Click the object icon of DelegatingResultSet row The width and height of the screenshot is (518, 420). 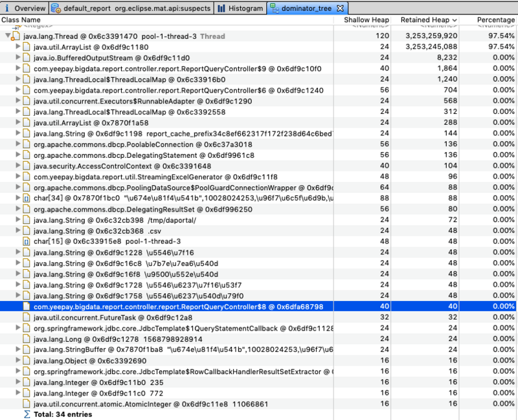point(27,209)
